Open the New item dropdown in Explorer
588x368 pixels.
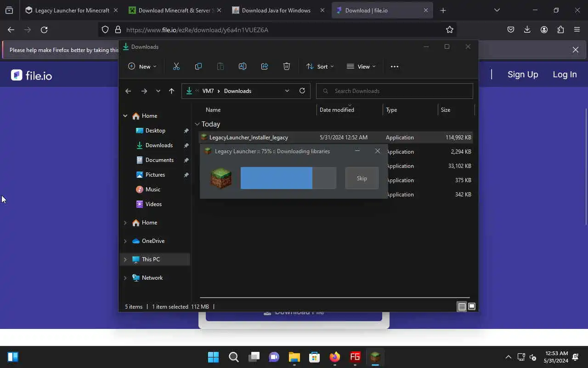point(142,66)
